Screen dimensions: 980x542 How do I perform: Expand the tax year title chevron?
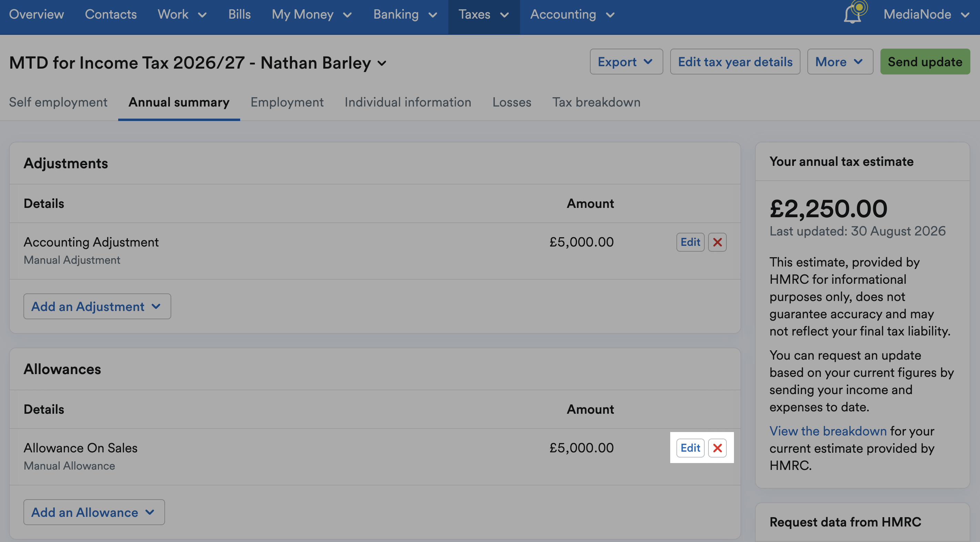[x=382, y=63]
